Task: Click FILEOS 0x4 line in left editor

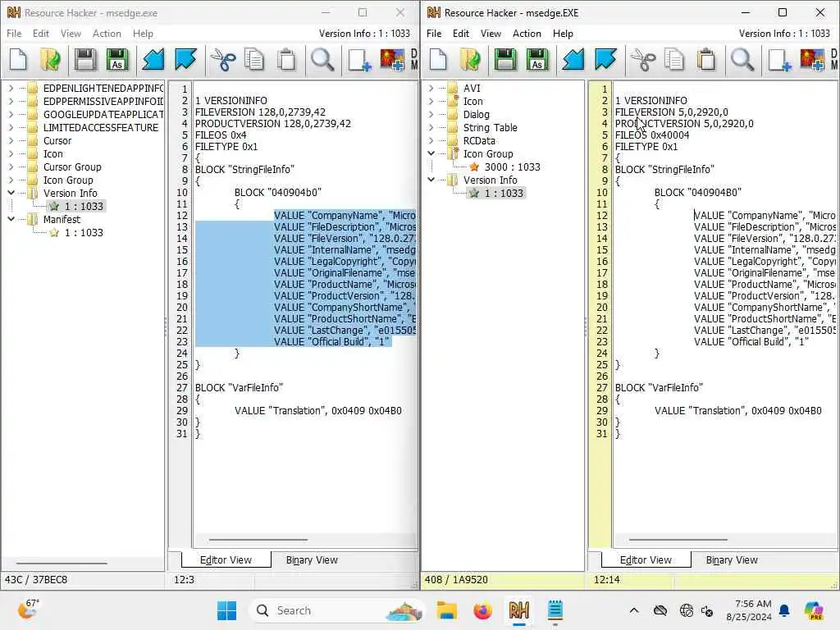Action: (x=220, y=135)
